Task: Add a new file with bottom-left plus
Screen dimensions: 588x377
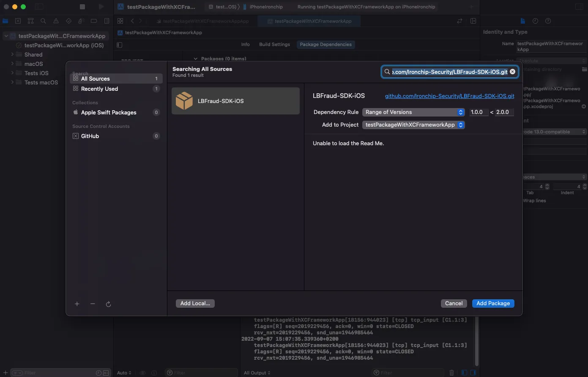Action: pyautogui.click(x=5, y=373)
